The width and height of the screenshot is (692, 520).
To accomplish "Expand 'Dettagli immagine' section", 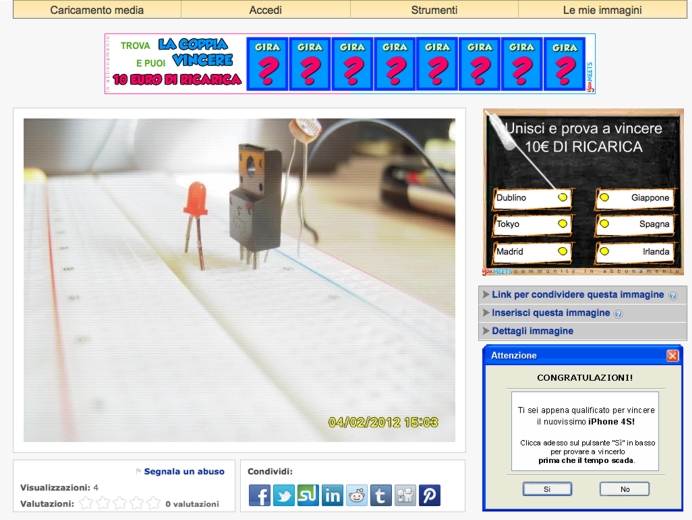I will [532, 331].
